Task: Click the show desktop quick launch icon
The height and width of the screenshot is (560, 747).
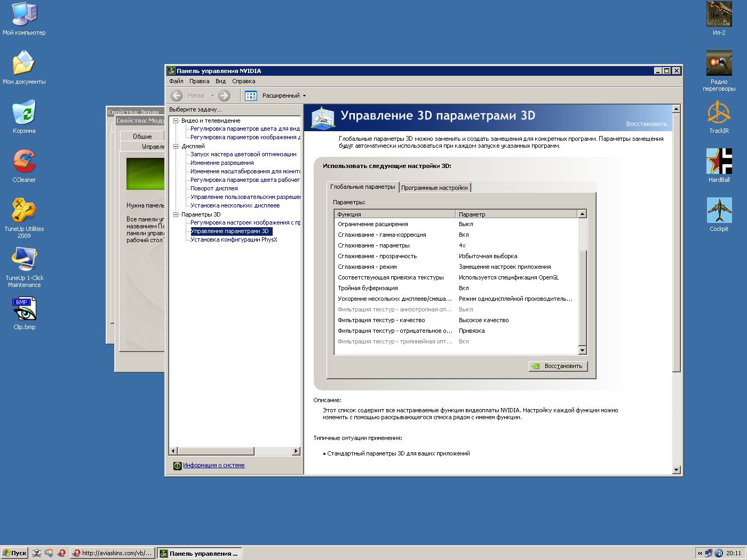Action: (49, 553)
